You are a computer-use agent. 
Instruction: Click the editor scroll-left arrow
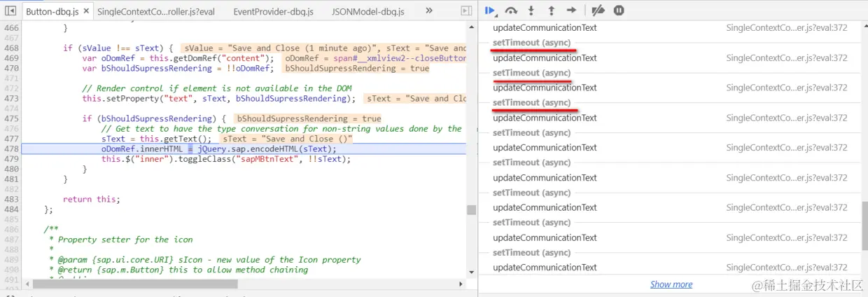point(27,284)
